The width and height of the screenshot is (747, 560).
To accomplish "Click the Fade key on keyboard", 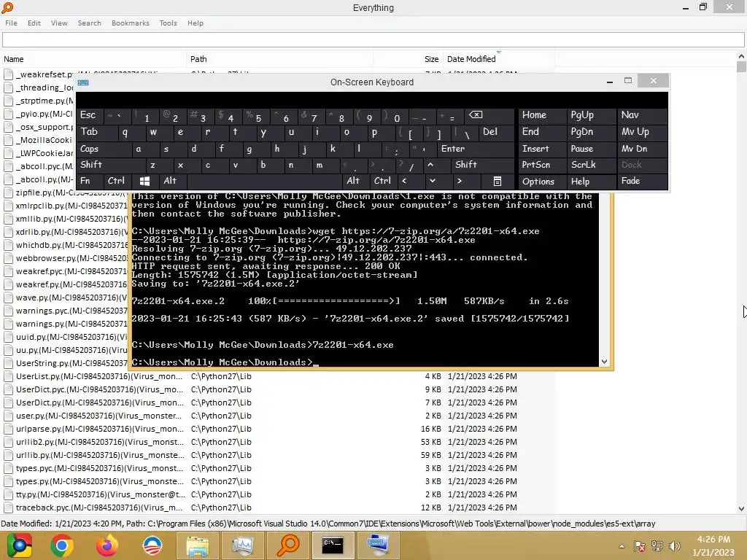I will pos(642,181).
